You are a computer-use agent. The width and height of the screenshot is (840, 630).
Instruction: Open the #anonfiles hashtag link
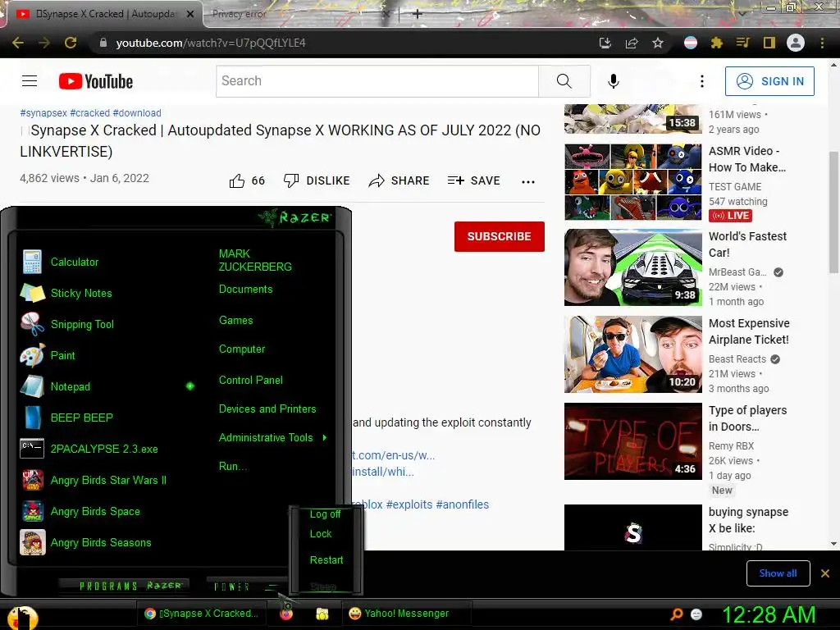pos(463,504)
